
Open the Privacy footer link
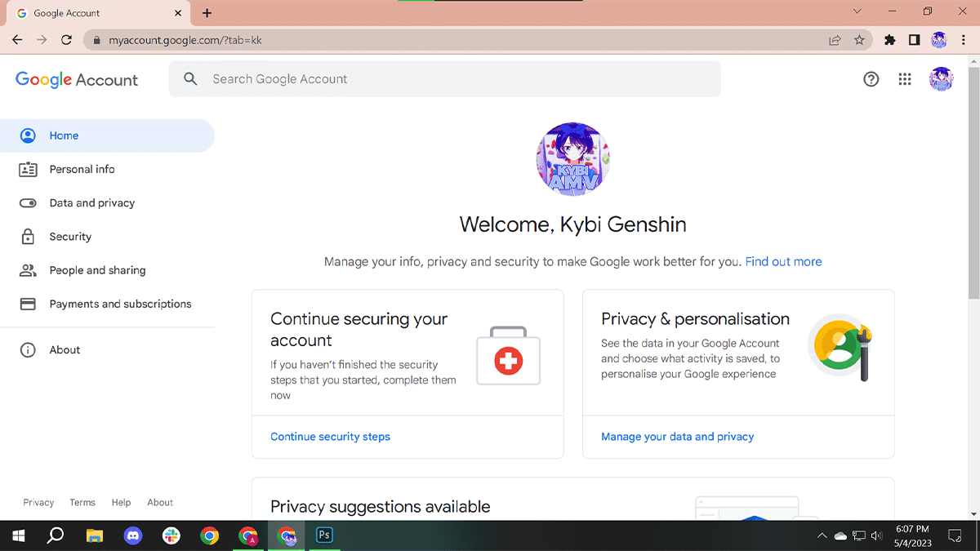click(38, 503)
